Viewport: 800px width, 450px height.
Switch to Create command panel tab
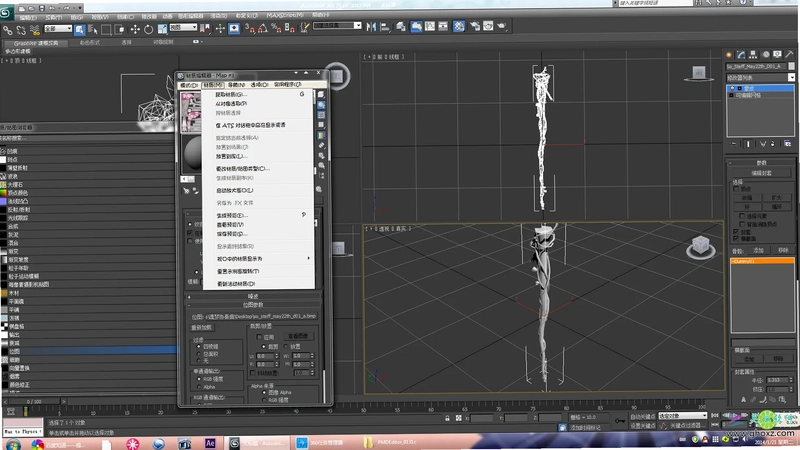[729, 55]
